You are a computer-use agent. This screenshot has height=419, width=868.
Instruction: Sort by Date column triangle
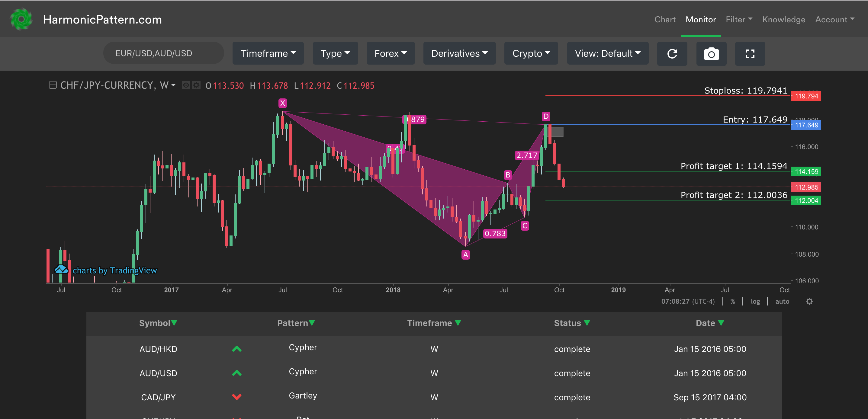coord(721,323)
